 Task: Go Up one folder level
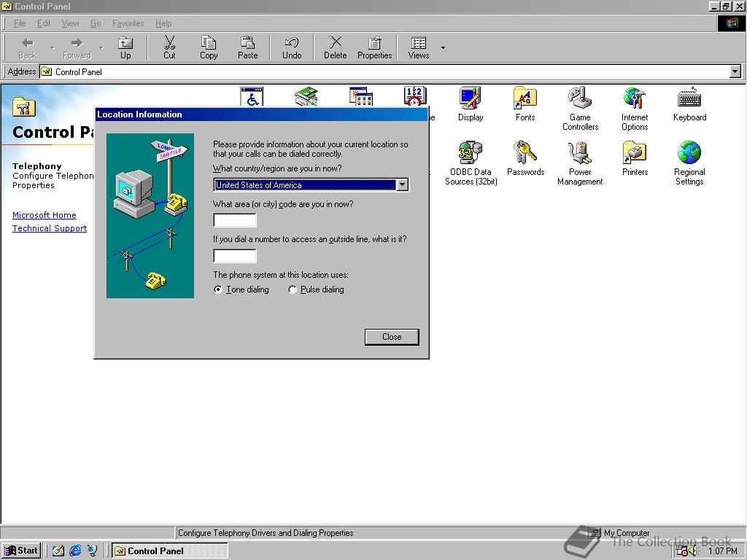click(x=125, y=48)
